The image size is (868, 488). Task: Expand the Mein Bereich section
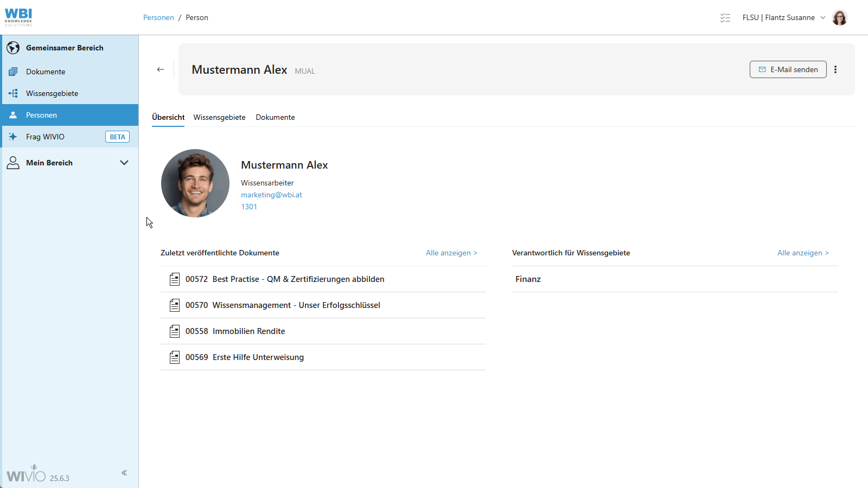(x=124, y=162)
